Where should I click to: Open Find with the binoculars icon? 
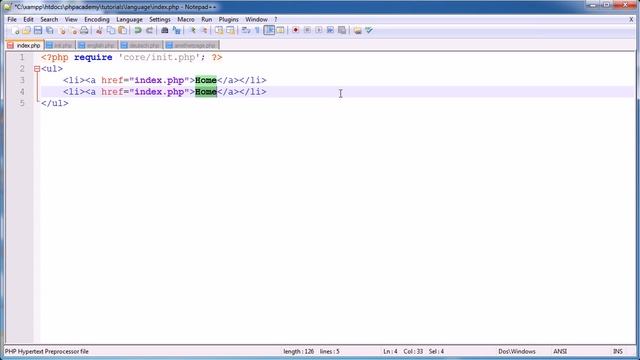(x=164, y=31)
